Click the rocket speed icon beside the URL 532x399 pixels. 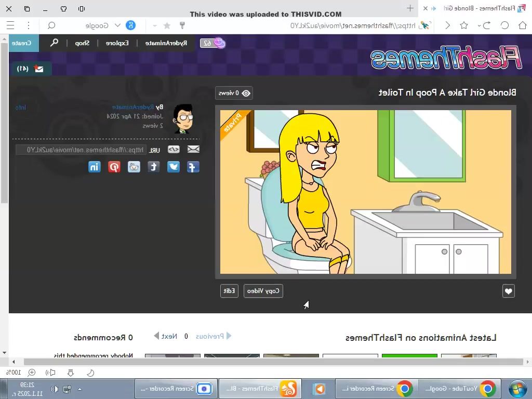[424, 25]
